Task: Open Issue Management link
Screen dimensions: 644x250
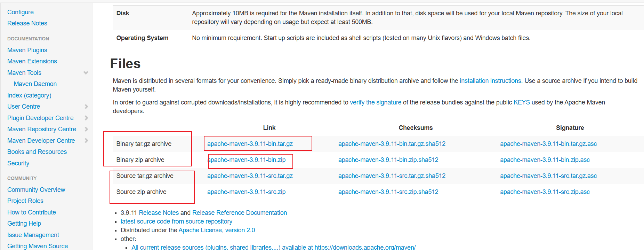Action: [33, 235]
